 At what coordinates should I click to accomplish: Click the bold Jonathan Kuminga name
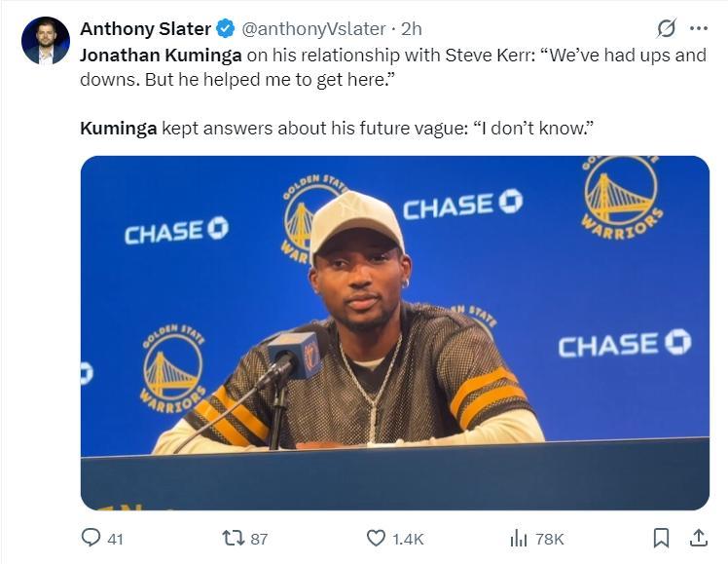coord(161,55)
